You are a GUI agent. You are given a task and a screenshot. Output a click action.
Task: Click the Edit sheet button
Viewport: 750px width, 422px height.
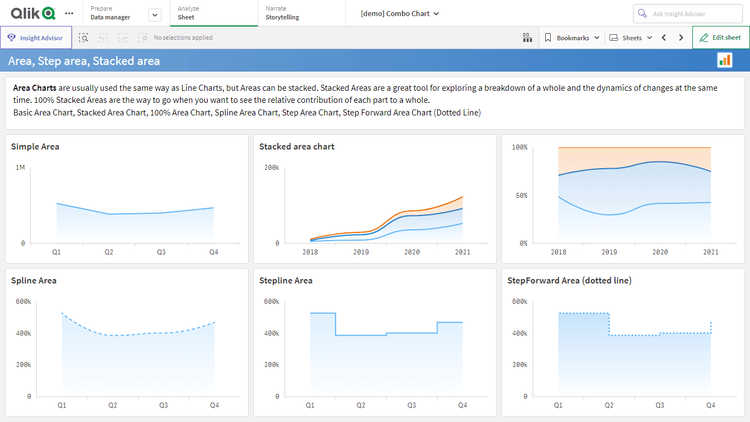pyautogui.click(x=720, y=37)
